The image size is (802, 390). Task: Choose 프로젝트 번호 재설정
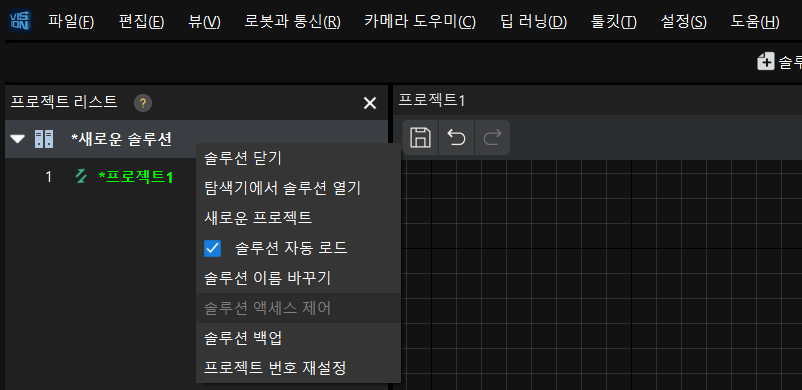click(x=298, y=367)
